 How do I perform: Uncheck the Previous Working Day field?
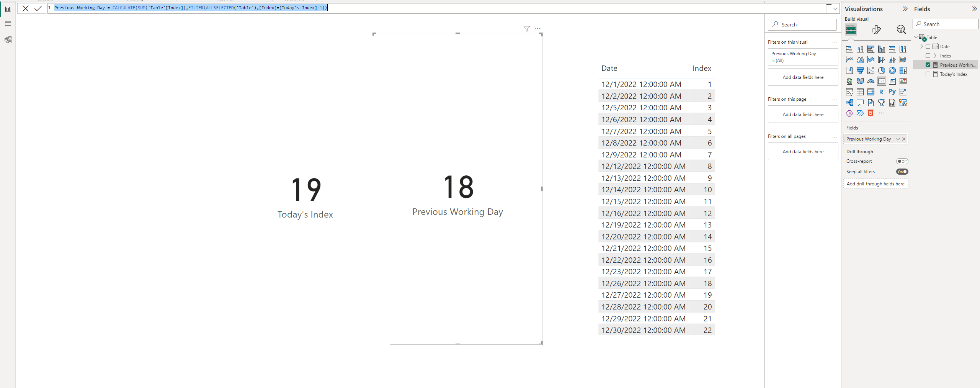[928, 65]
